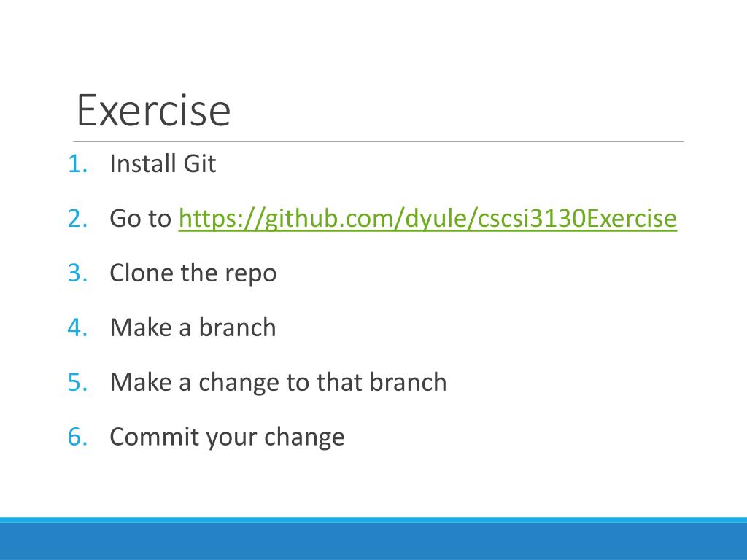
Task: Click the Exercise slide title
Action: (153, 111)
